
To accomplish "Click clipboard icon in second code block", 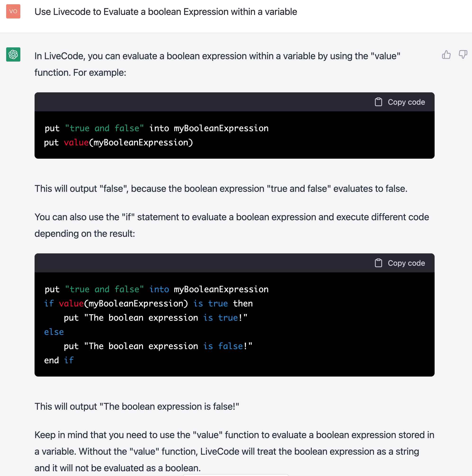I will (x=378, y=263).
